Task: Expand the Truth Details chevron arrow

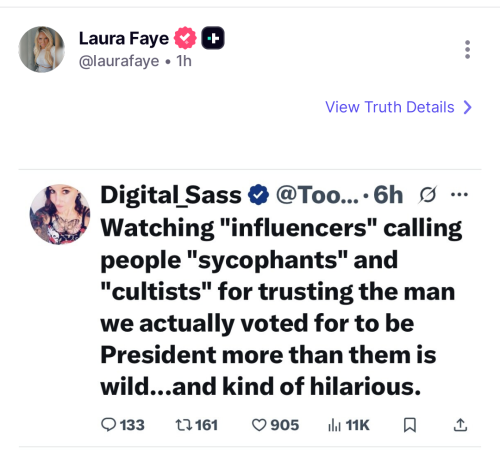Action: pos(468,107)
